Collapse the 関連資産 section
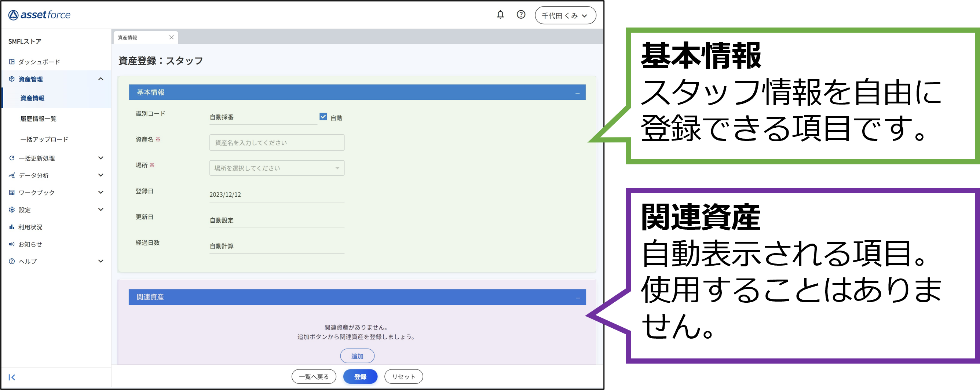 point(578,298)
